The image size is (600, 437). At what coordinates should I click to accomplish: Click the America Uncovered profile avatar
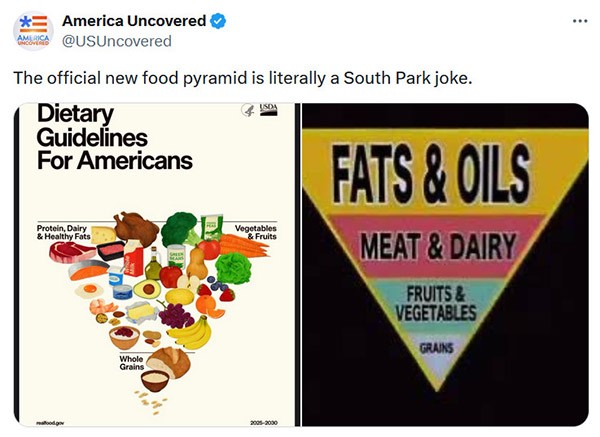33,31
